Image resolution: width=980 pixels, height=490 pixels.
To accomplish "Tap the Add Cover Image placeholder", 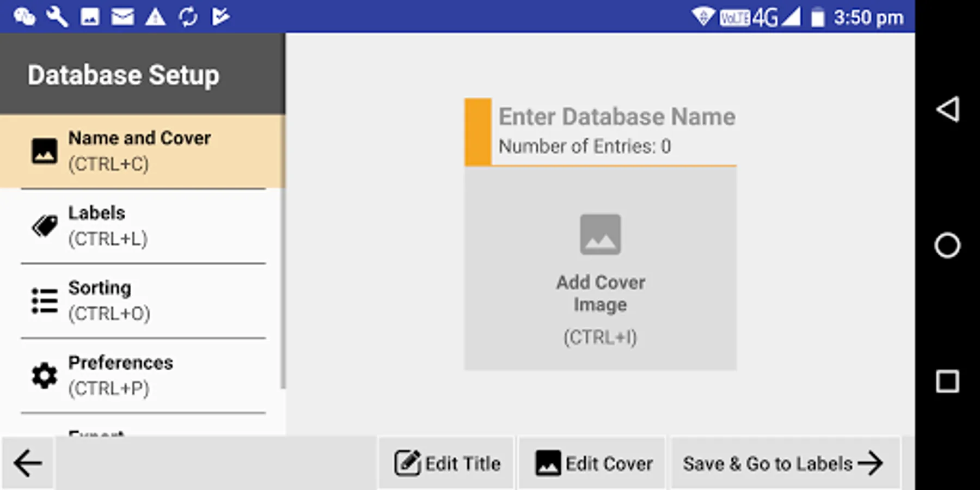I will [601, 268].
